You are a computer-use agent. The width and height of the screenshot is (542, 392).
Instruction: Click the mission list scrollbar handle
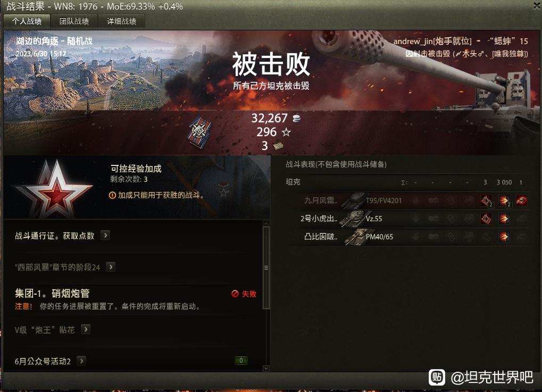(266, 268)
